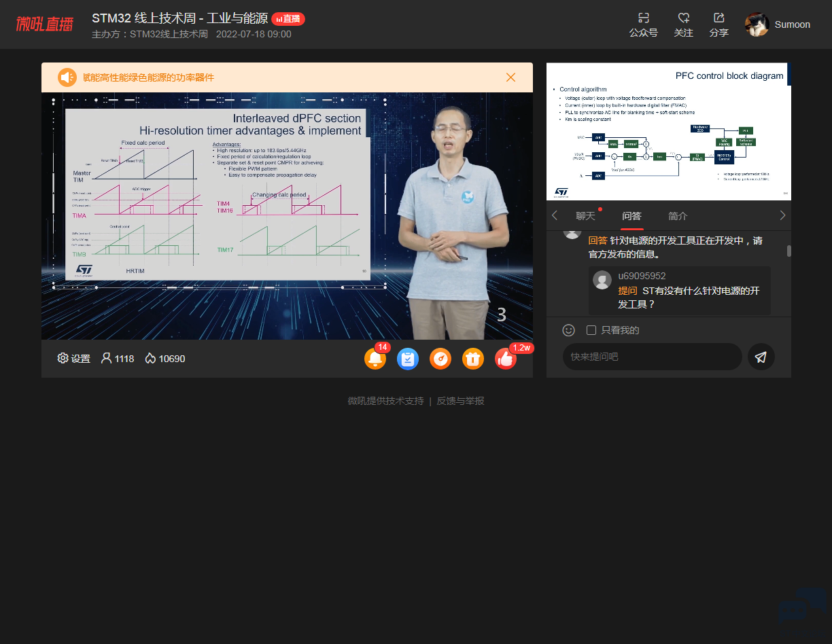
Task: Open the bell notifications icon
Action: [375, 359]
